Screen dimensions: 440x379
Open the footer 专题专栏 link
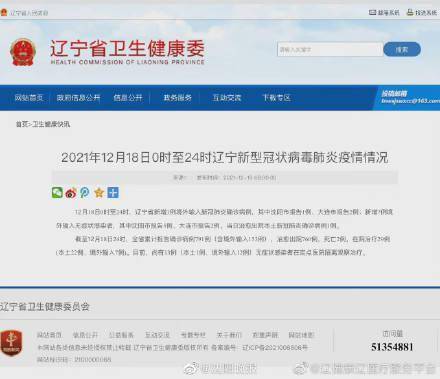coord(193,335)
